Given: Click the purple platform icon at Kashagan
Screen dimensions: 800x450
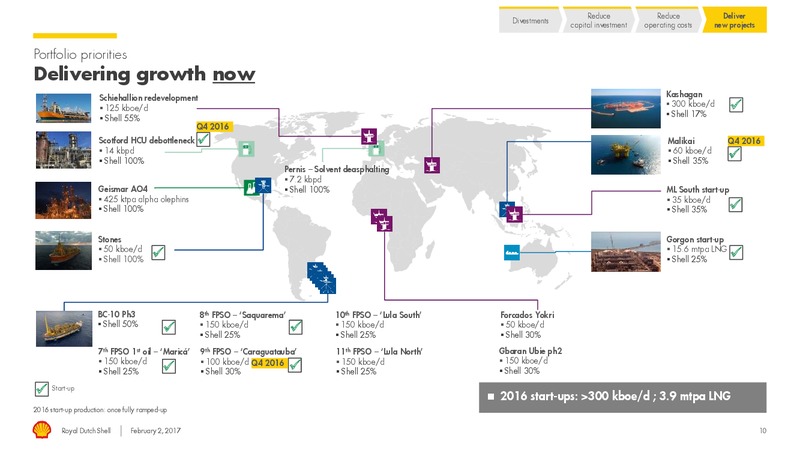Looking at the screenshot, I should click(x=432, y=165).
